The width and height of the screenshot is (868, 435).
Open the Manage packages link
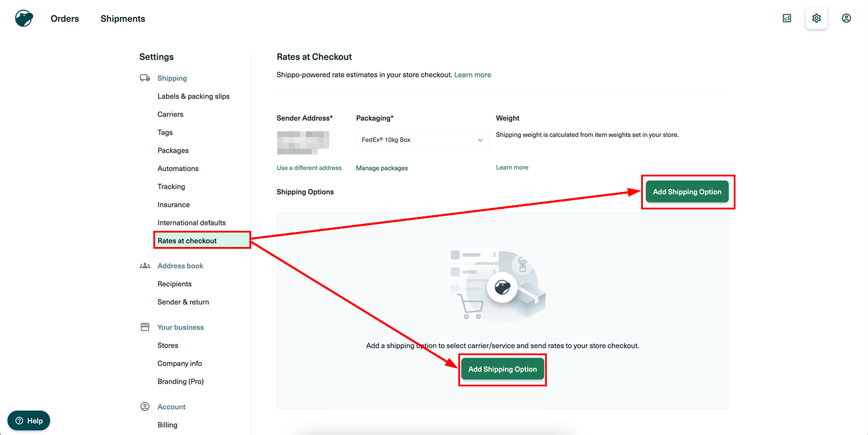pos(381,168)
